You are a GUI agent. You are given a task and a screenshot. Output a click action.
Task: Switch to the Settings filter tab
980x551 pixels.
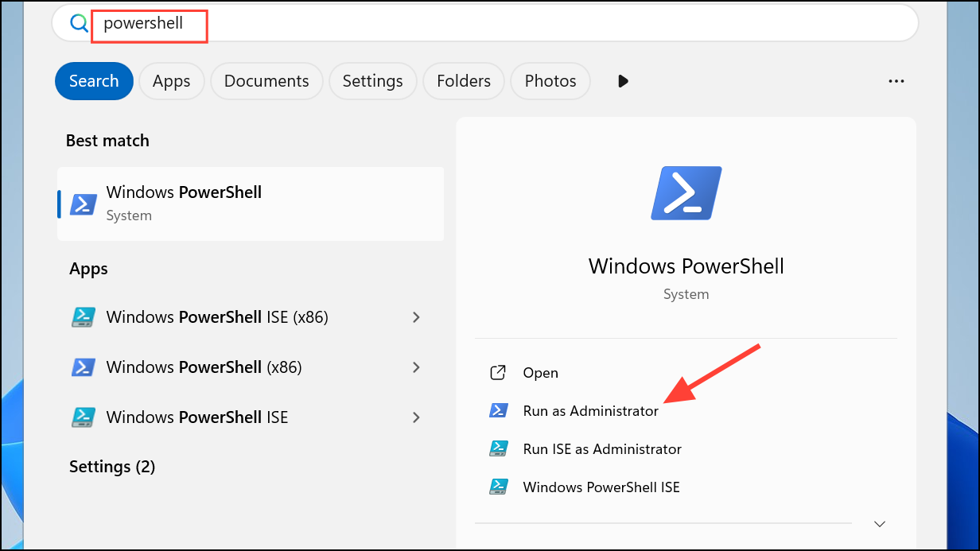pos(373,81)
